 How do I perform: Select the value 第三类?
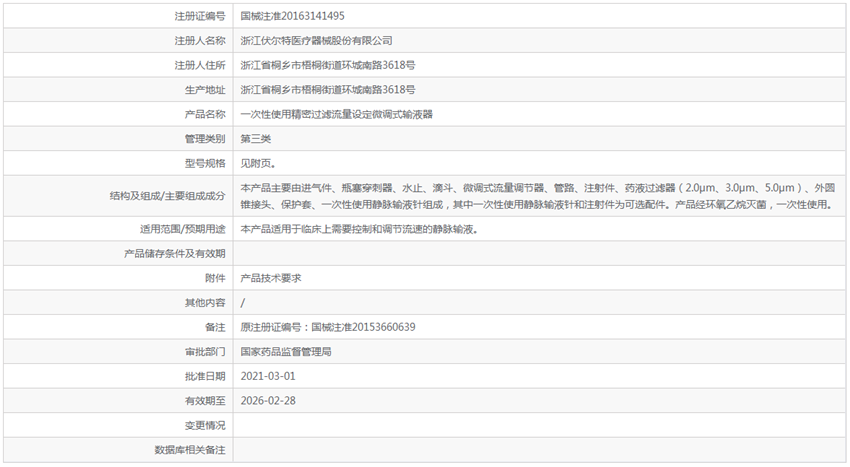pos(256,139)
